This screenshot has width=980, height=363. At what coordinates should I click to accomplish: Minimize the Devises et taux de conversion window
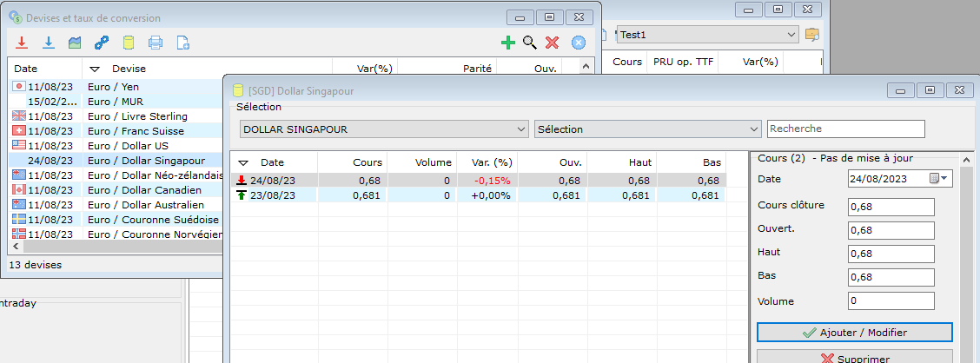pyautogui.click(x=520, y=17)
